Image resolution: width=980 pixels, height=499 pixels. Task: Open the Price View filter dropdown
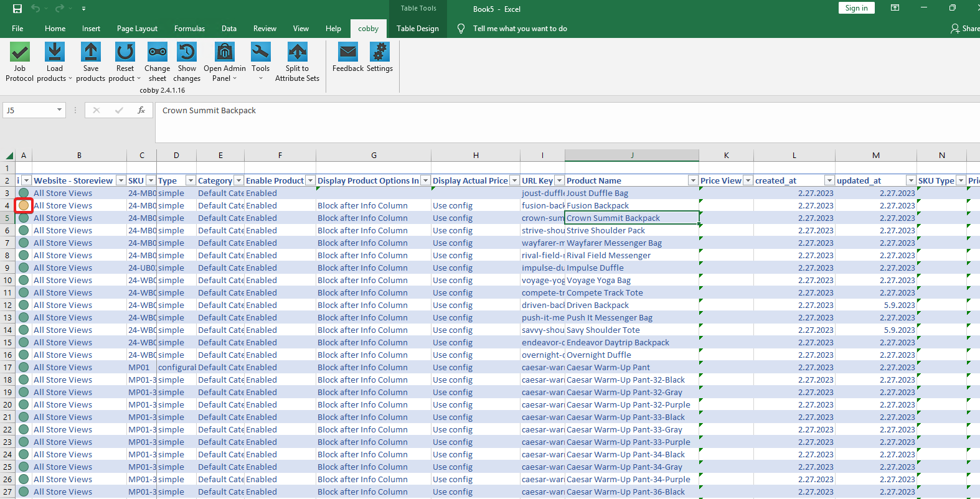748,180
